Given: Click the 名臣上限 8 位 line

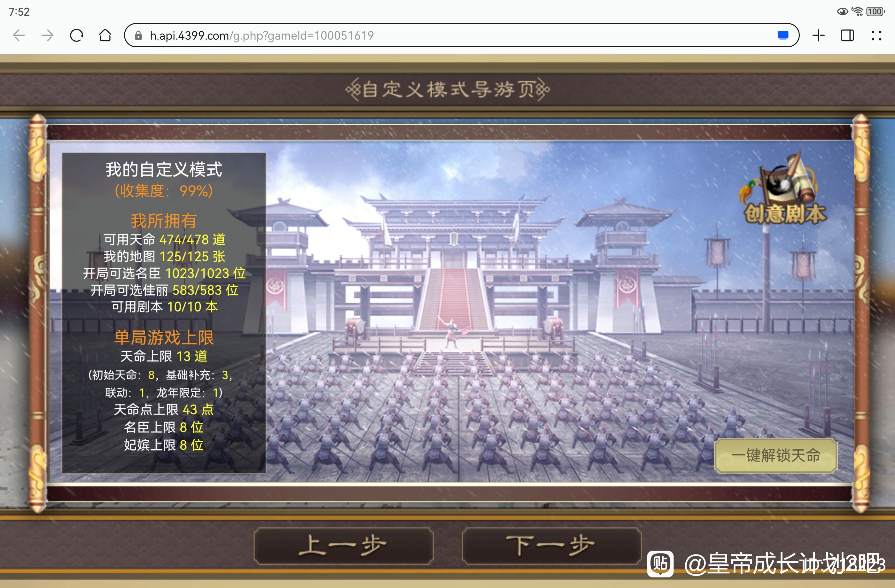Looking at the screenshot, I should 164,427.
